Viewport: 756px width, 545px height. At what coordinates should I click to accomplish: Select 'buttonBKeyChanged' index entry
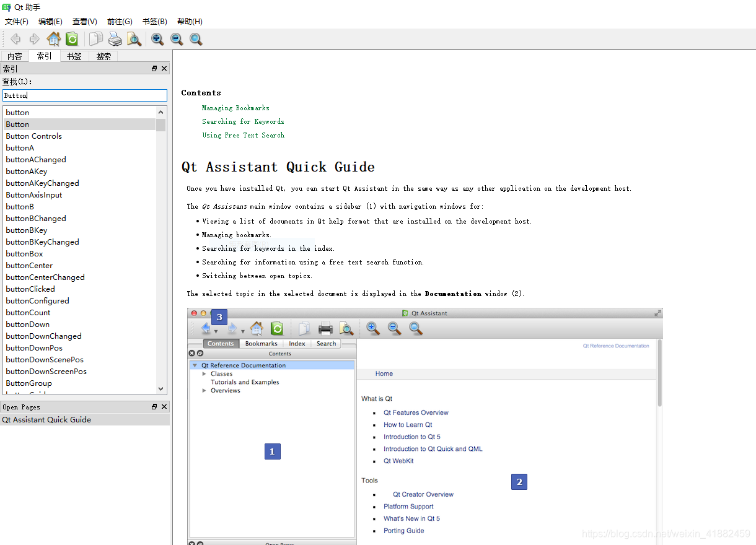[79, 242]
